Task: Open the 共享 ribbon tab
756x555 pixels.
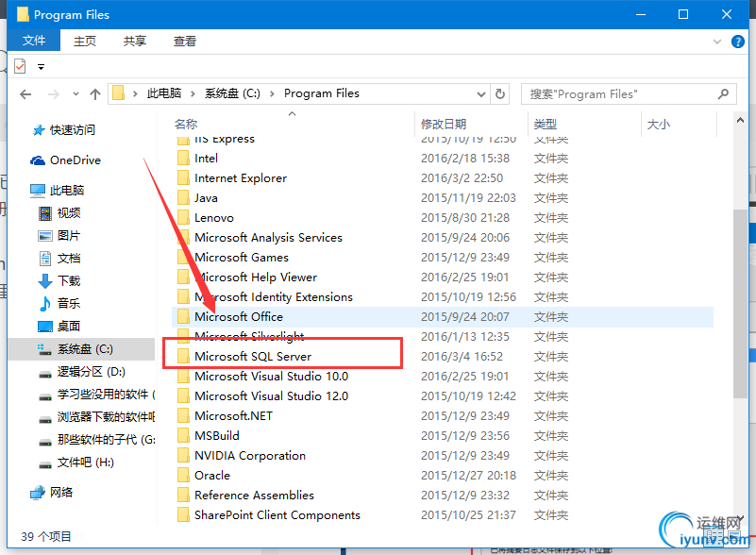Action: point(135,41)
